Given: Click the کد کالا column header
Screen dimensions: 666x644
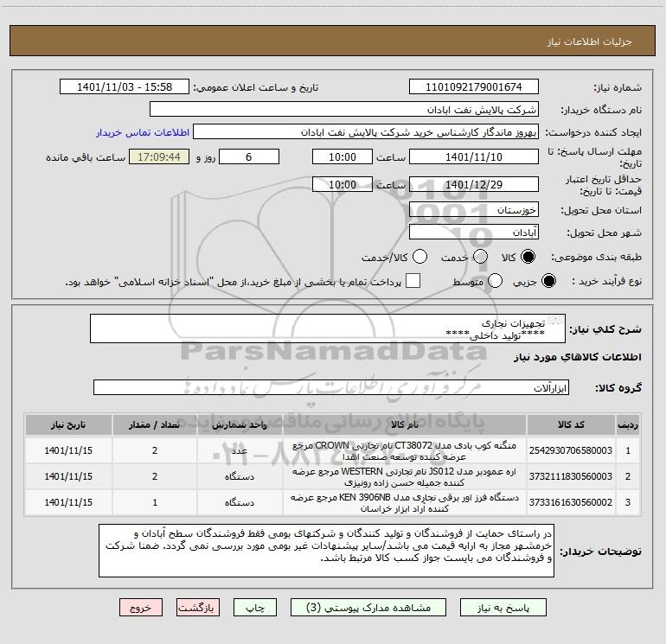Looking at the screenshot, I should (571, 424).
